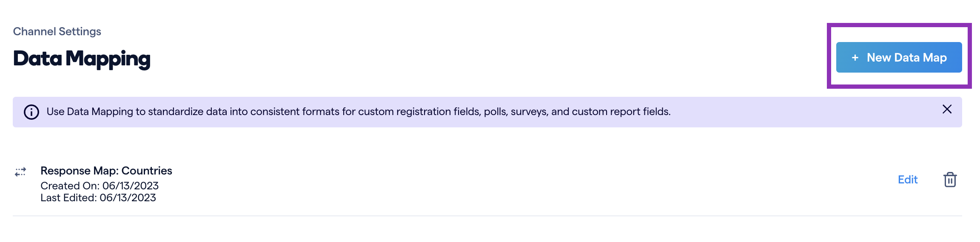Screen dimensions: 980x242
Task: Click the Data Mapping page heading
Action: tap(82, 59)
